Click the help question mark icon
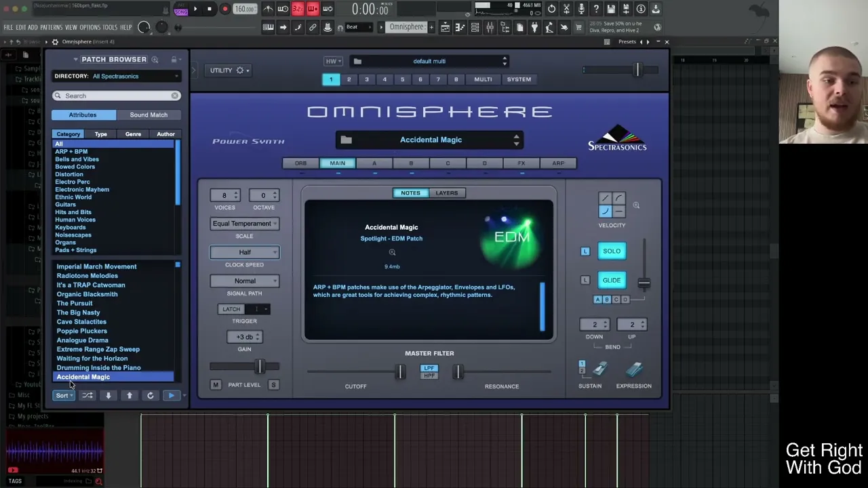Image resolution: width=868 pixels, height=488 pixels. (x=596, y=9)
